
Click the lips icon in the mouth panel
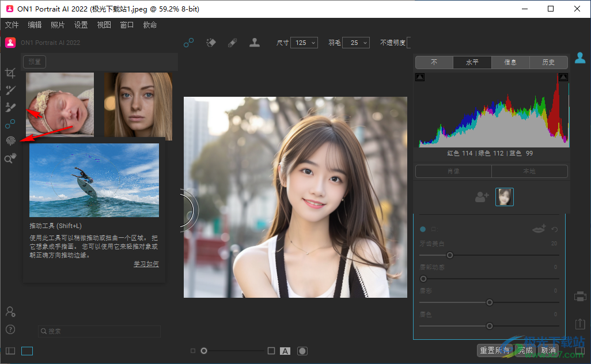click(539, 228)
